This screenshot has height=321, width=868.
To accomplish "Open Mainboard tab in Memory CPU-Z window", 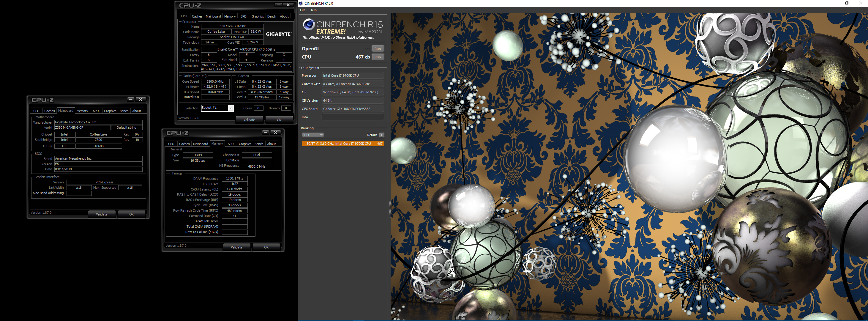I will (201, 144).
